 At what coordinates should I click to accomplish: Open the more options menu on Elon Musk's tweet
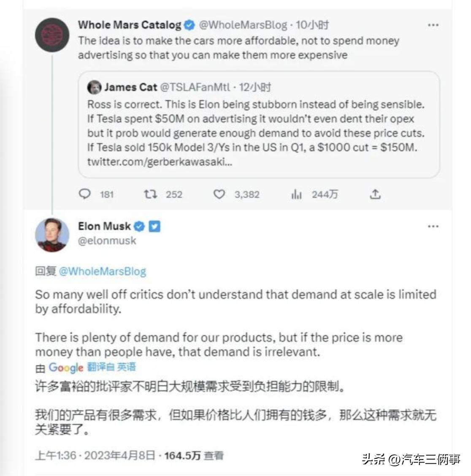(432, 226)
